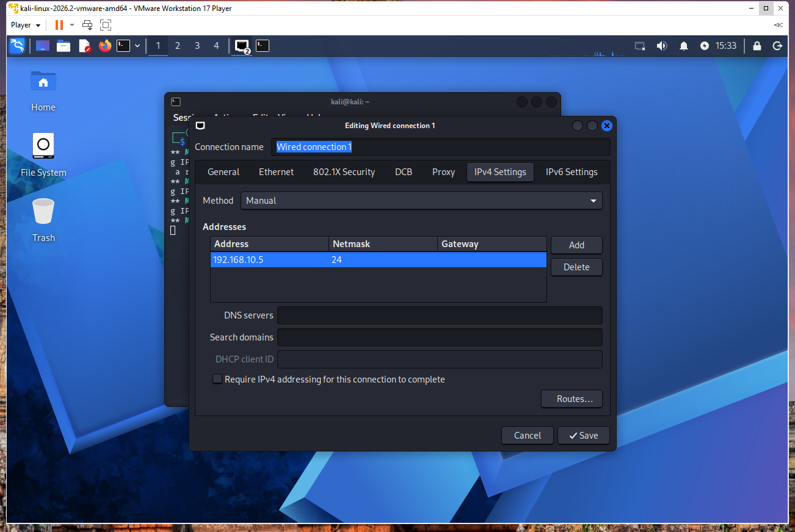Select the terminal taskbar window button
The image size is (795, 532).
pyautogui.click(x=263, y=46)
